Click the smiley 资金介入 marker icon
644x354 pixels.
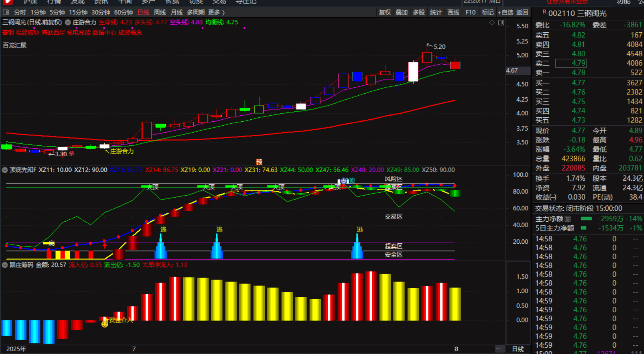tap(104, 324)
